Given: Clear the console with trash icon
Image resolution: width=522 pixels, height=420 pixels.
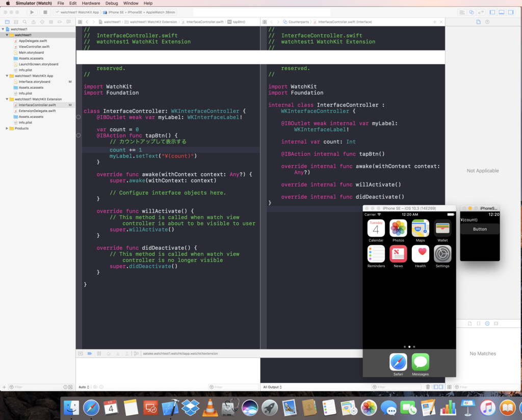Looking at the screenshot, I should (428, 387).
